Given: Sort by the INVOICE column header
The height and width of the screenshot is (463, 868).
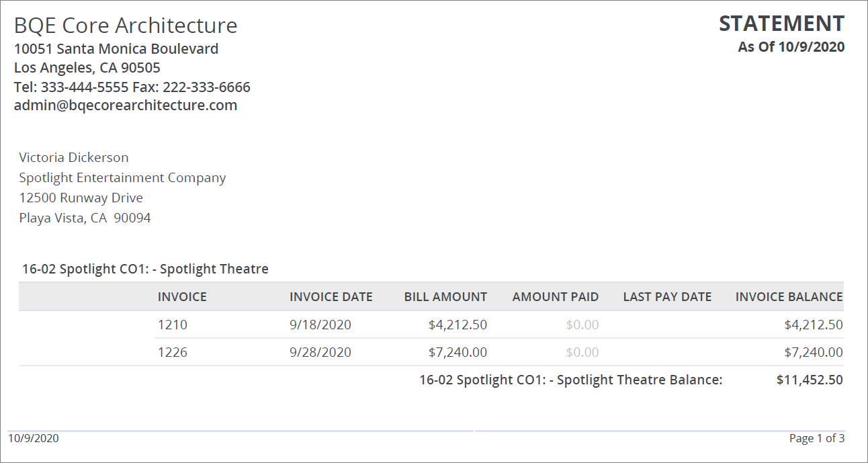Looking at the screenshot, I should pyautogui.click(x=182, y=296).
